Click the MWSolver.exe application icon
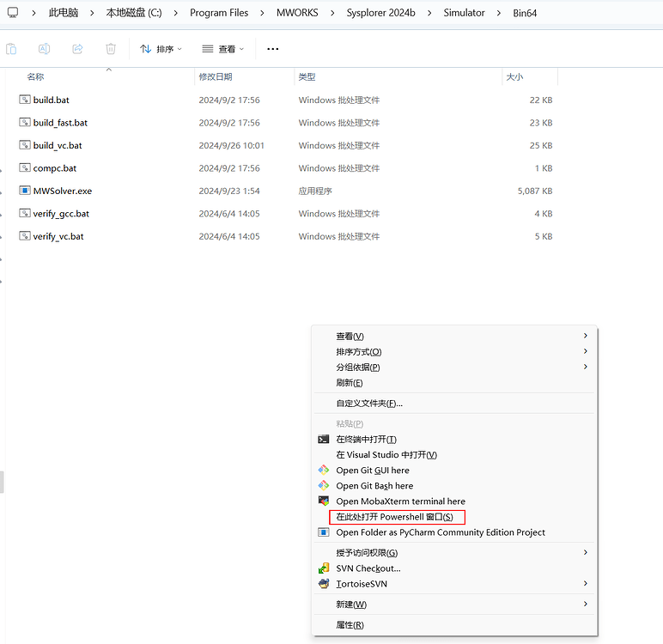The height and width of the screenshot is (644, 663). coord(25,191)
